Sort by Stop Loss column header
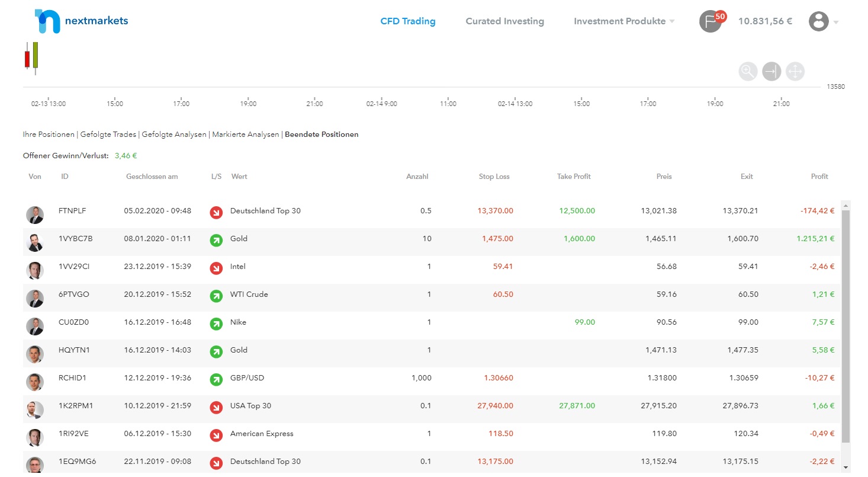 [x=494, y=177]
